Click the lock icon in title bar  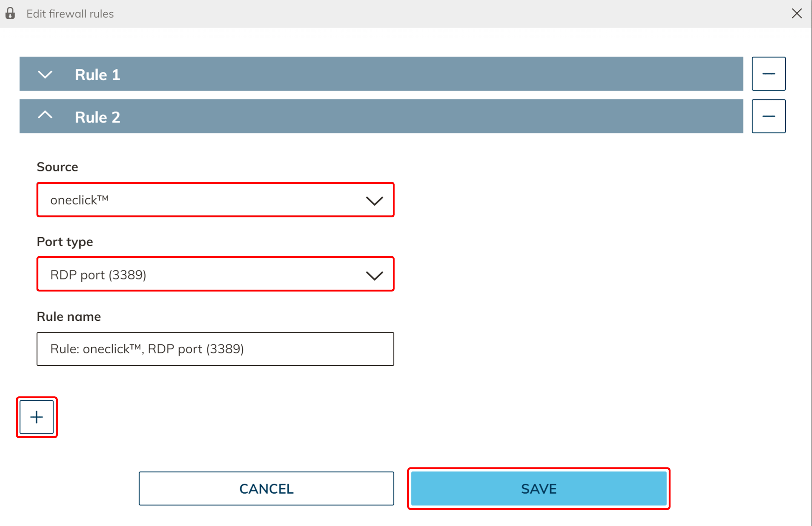click(x=10, y=13)
